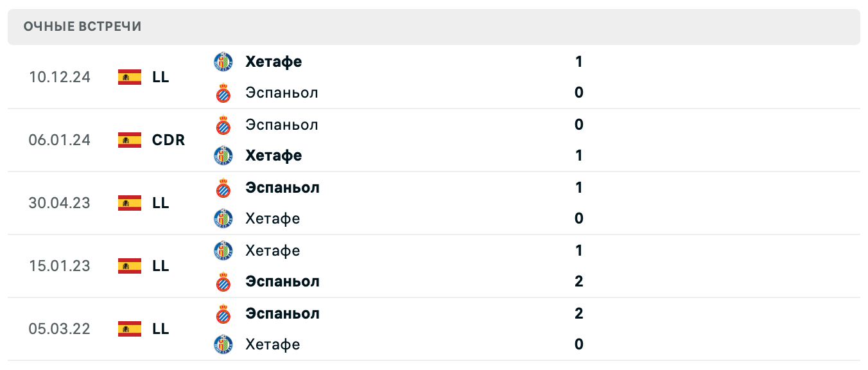The image size is (868, 370).
Task: Click Espanyol crest in the 30.04.23 match
Action: coord(223,188)
